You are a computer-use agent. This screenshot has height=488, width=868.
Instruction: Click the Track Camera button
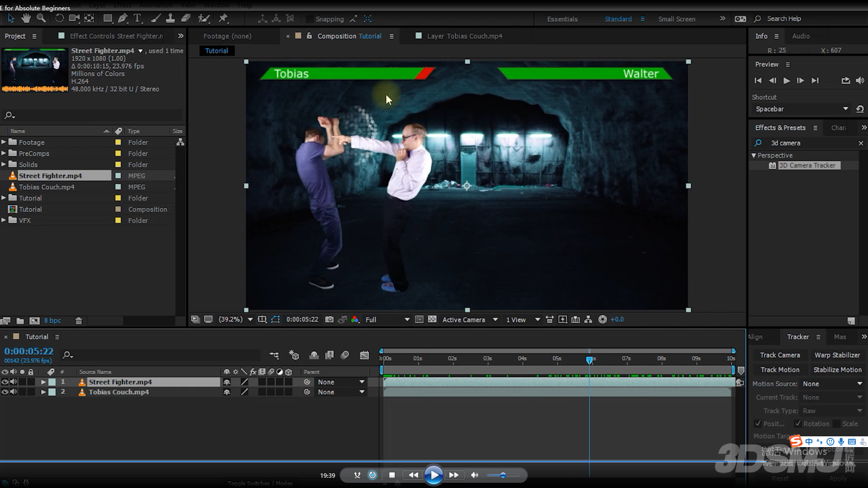(x=780, y=355)
